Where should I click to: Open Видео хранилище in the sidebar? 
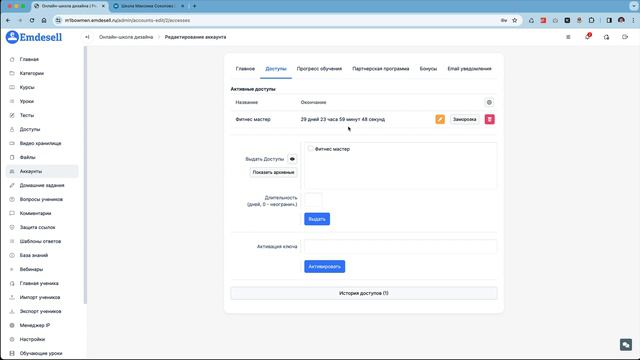pos(40,143)
